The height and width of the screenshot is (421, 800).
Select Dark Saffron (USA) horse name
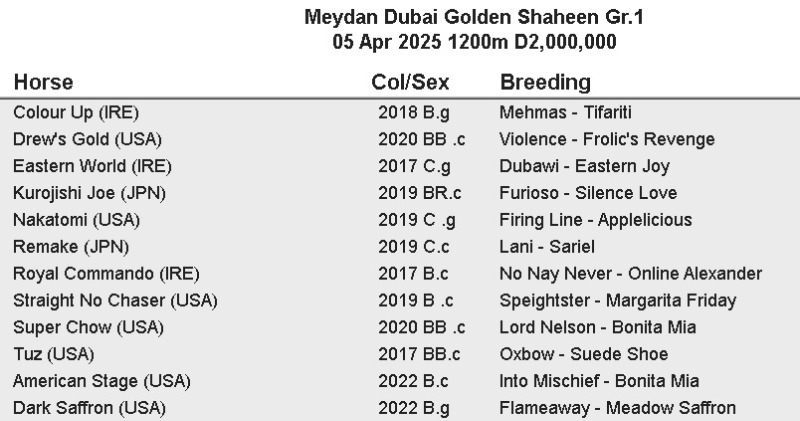point(90,408)
